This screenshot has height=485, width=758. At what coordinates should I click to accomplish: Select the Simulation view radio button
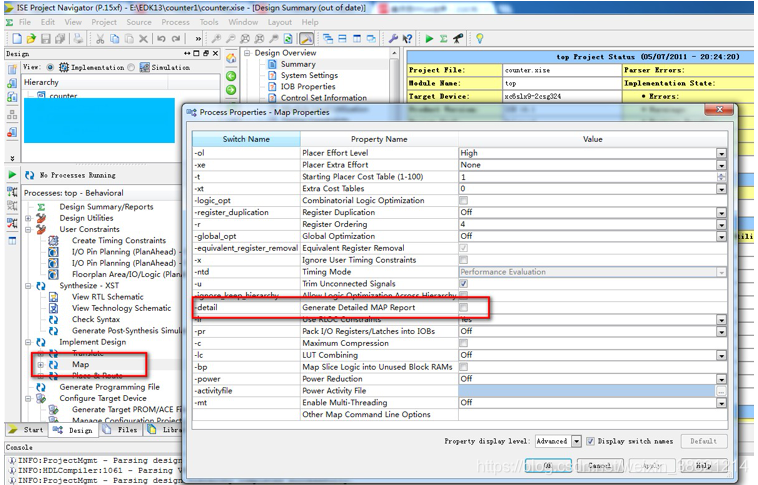coord(131,67)
